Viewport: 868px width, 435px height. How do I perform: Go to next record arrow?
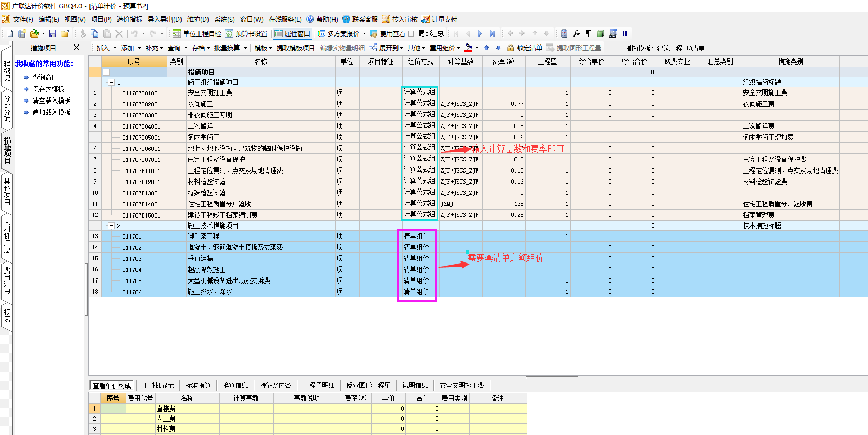(480, 33)
